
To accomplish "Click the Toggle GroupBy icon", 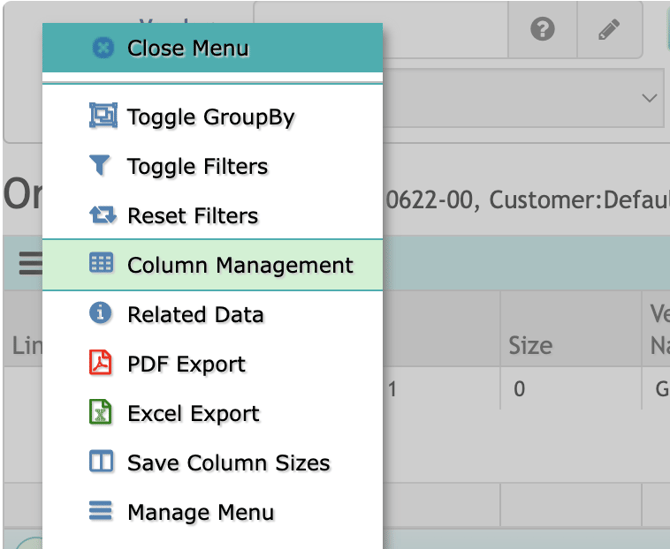I will point(102,116).
